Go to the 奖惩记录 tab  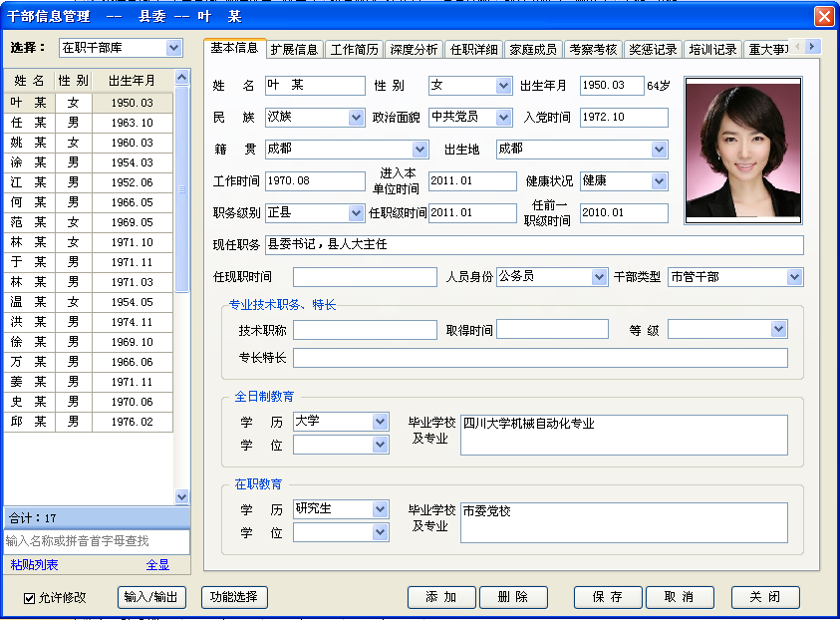[x=653, y=49]
